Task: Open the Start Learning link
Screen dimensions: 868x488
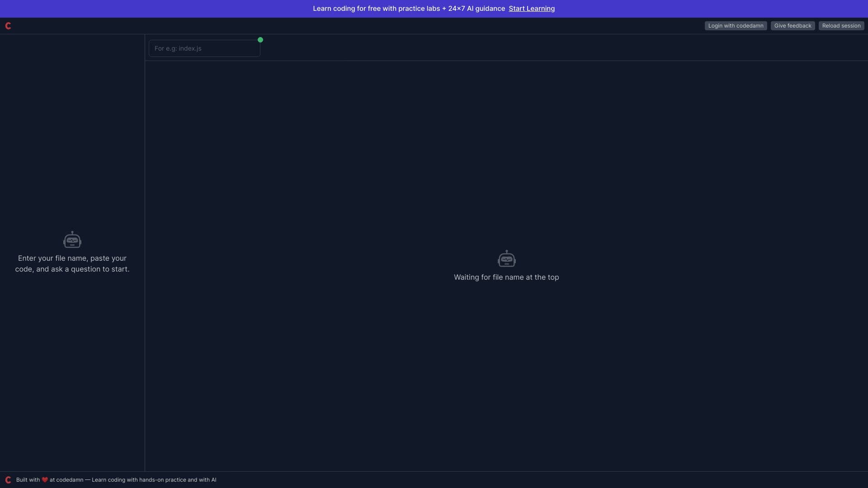Action: coord(531,8)
